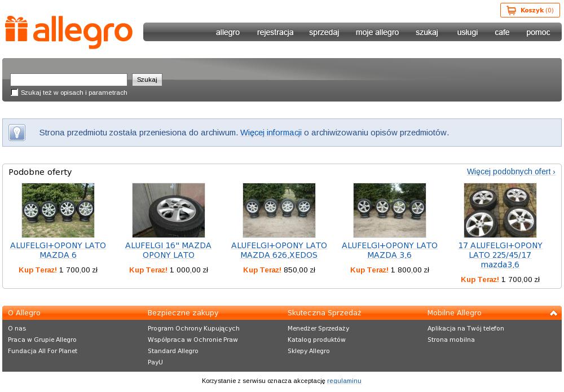Open Sklepy Allegro link
Viewport: 564px width, 392px height.
pyautogui.click(x=309, y=351)
